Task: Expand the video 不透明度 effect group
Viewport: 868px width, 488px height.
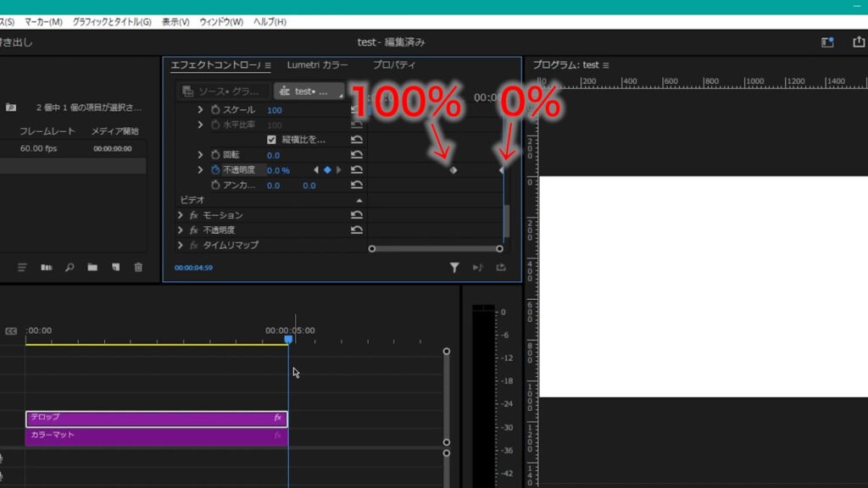Action: pyautogui.click(x=180, y=230)
